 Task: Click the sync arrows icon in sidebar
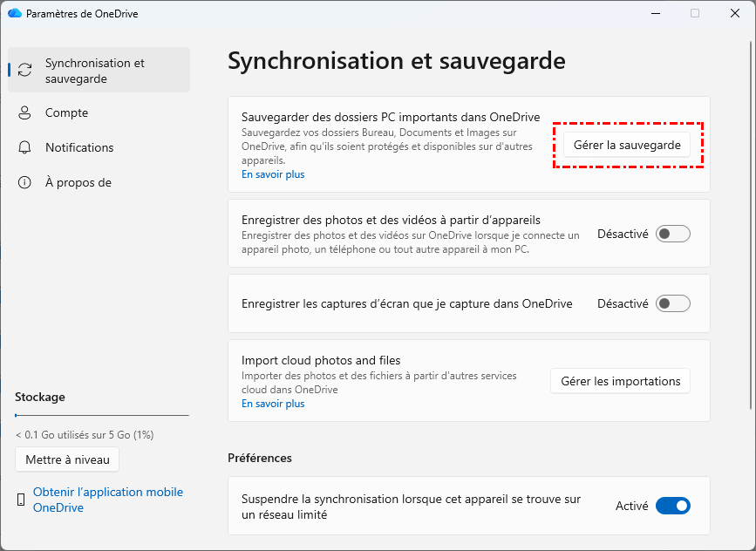point(25,71)
